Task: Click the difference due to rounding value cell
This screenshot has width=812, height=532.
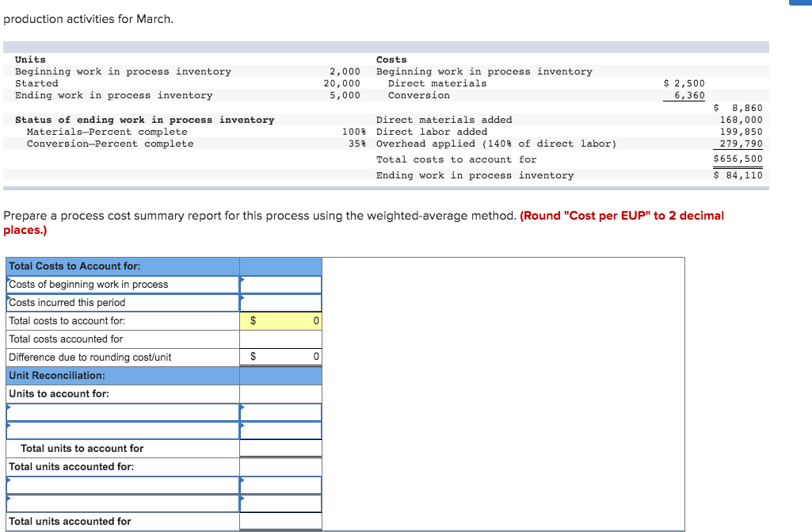Action: coord(280,357)
